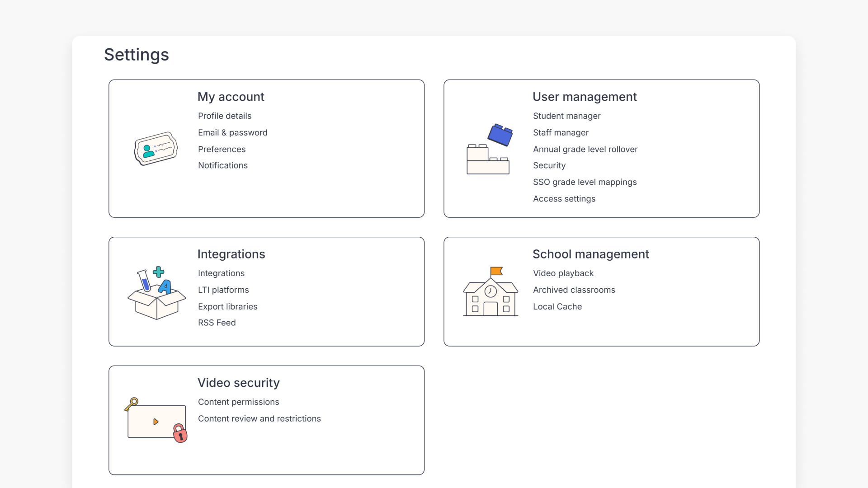Click the Integrations open box illustration
868x488 pixels.
[156, 292]
